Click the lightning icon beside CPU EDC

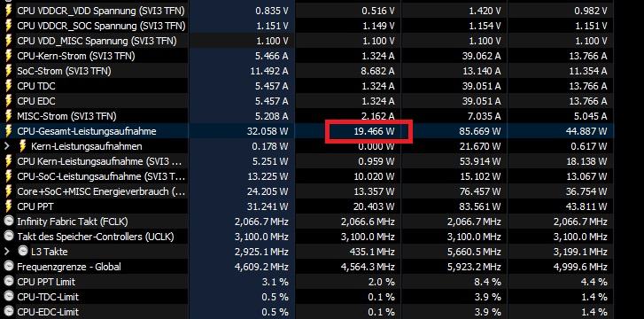8,101
